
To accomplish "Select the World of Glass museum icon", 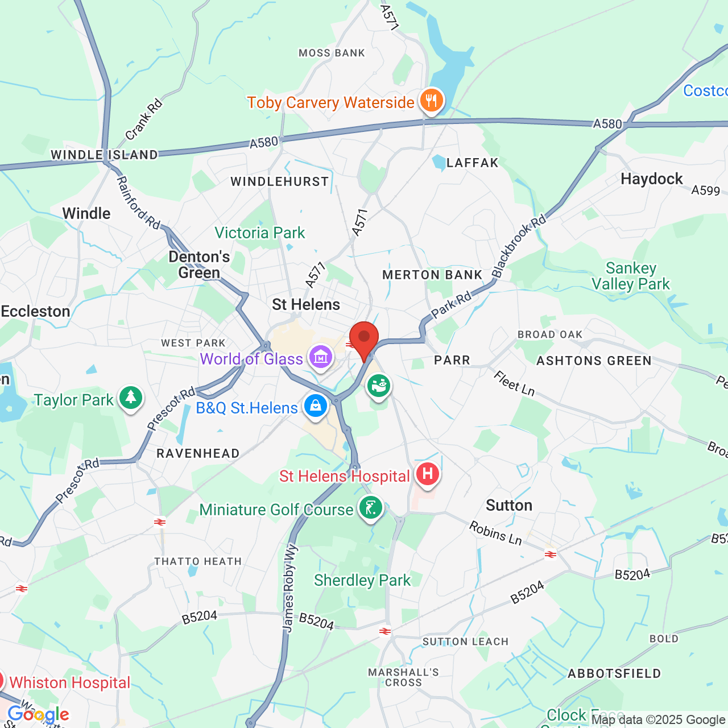I will pyautogui.click(x=320, y=358).
